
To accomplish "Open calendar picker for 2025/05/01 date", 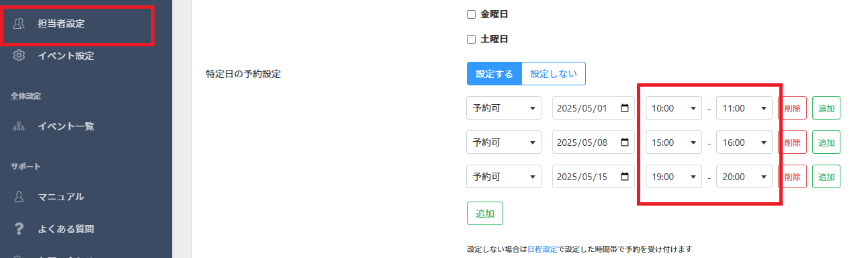I will tap(625, 107).
